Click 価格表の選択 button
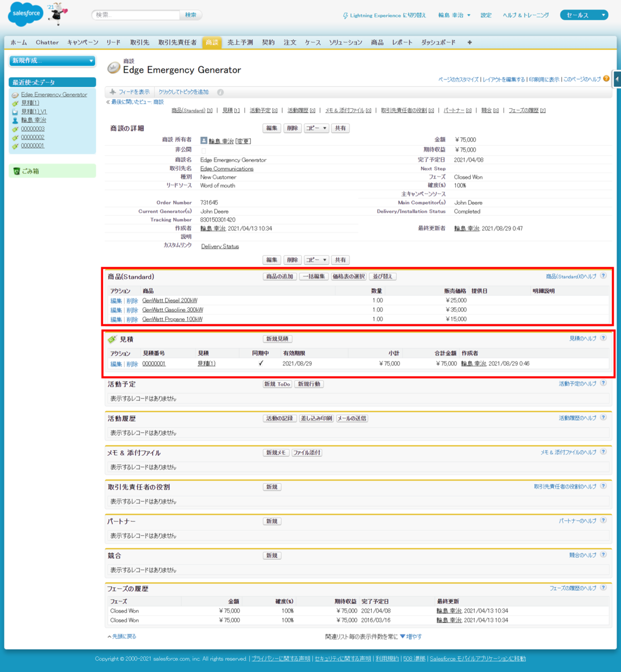 (x=349, y=277)
